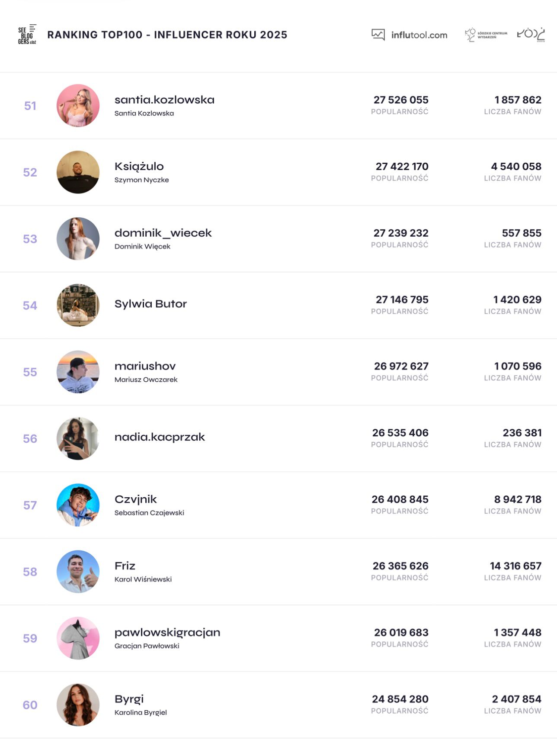The height and width of the screenshot is (756, 557).
Task: Open the influtool.com link
Action: (x=419, y=35)
